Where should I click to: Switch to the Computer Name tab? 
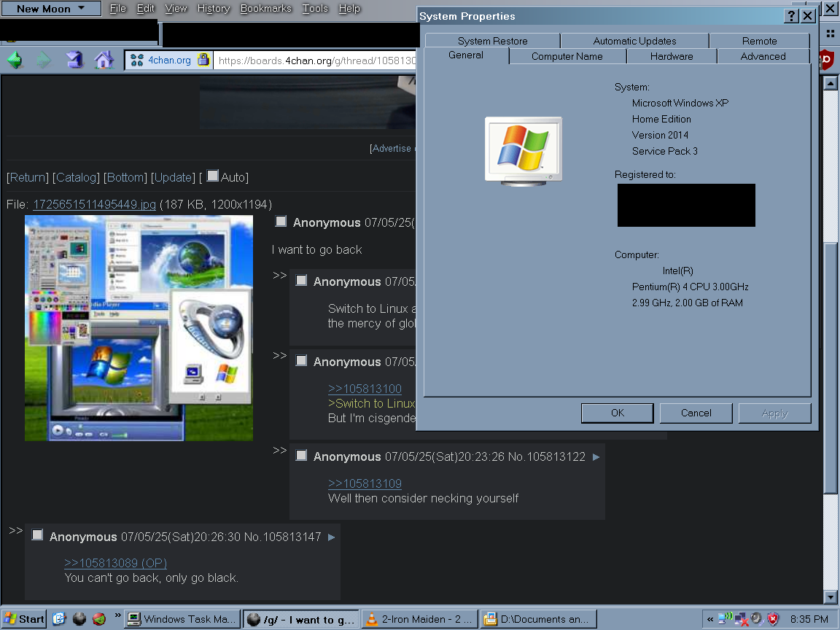567,56
